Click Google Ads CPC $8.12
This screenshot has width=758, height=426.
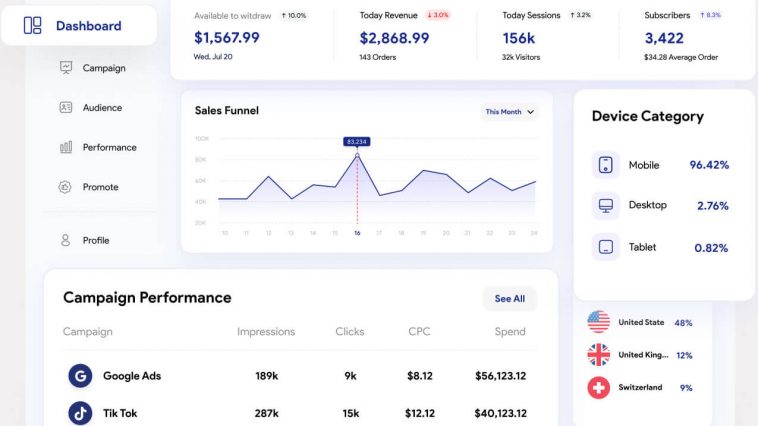(x=420, y=376)
